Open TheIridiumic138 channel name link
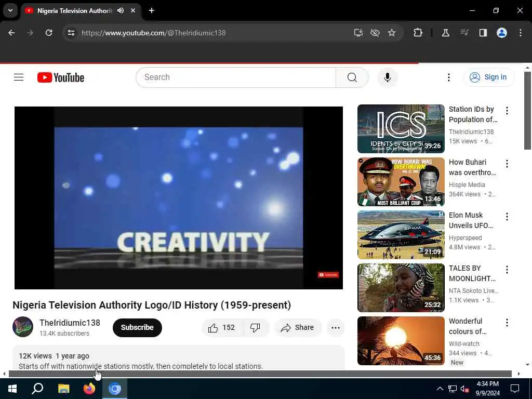Image resolution: width=532 pixels, height=399 pixels. [x=70, y=323]
